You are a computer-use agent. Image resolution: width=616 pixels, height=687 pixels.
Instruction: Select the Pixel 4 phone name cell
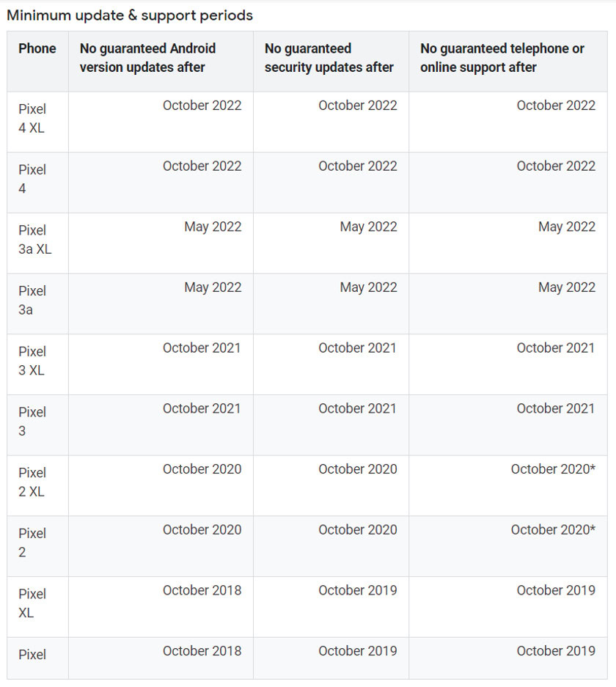point(32,179)
